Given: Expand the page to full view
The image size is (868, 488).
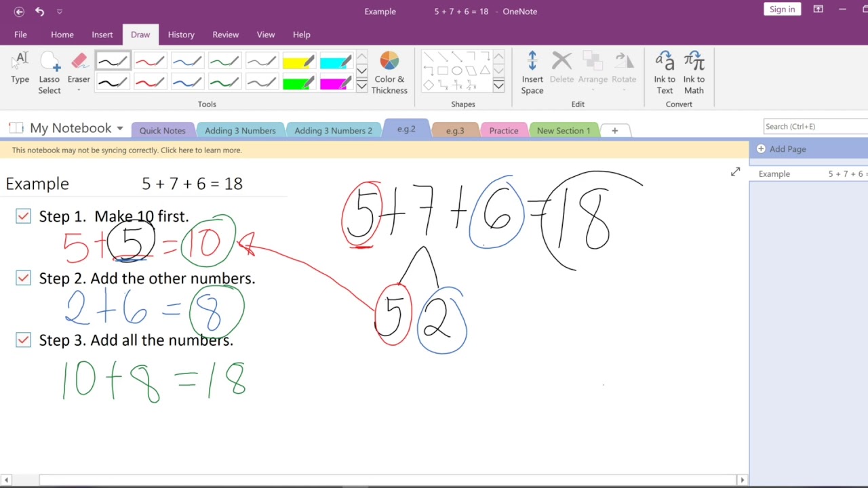Looking at the screenshot, I should (736, 172).
